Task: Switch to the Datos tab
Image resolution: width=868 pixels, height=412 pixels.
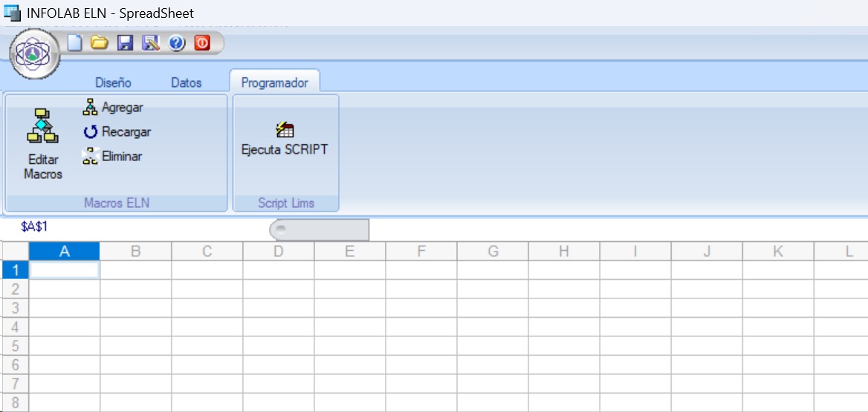Action: coord(187,82)
